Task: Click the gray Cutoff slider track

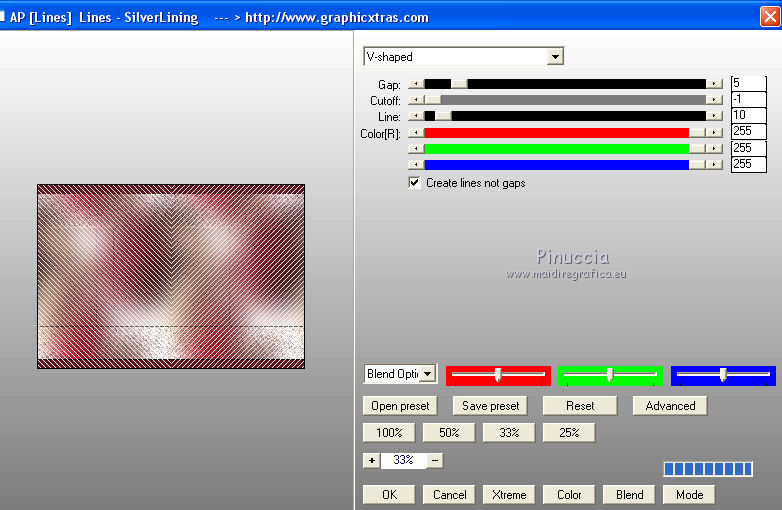Action: click(x=565, y=100)
